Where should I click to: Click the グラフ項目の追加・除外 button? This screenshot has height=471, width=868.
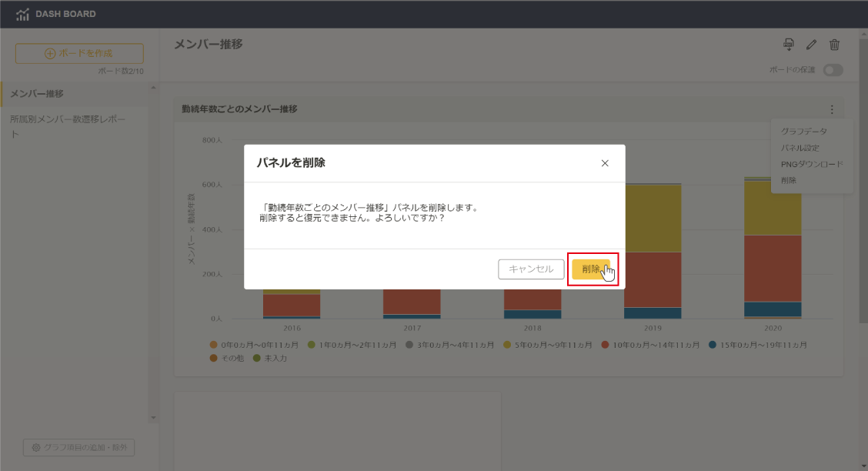click(x=78, y=447)
